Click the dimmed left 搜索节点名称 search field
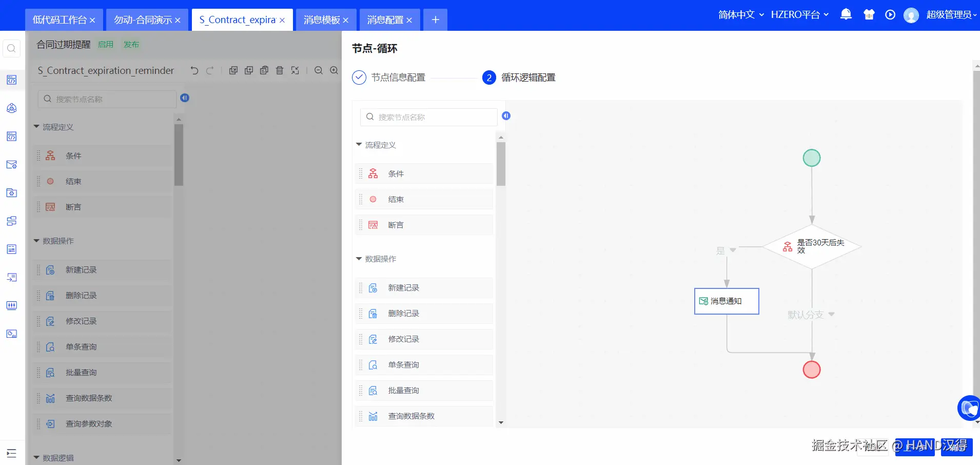This screenshot has width=980, height=465. [107, 99]
